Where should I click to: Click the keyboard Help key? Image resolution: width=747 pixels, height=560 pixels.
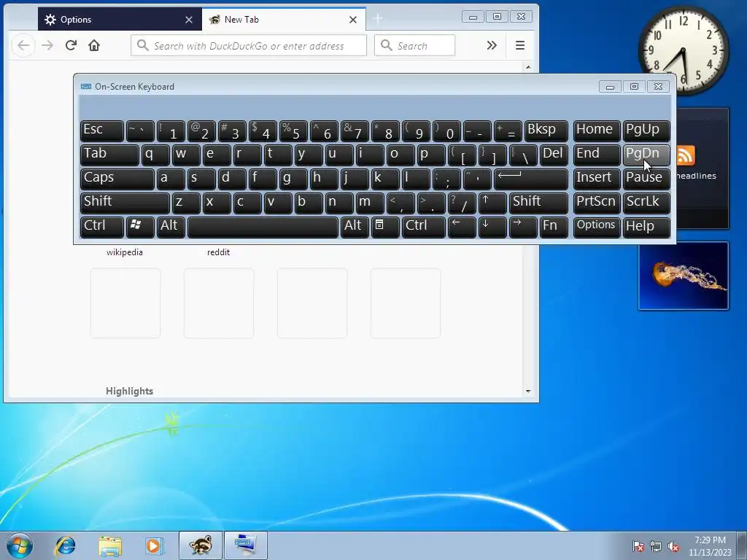[x=646, y=227]
